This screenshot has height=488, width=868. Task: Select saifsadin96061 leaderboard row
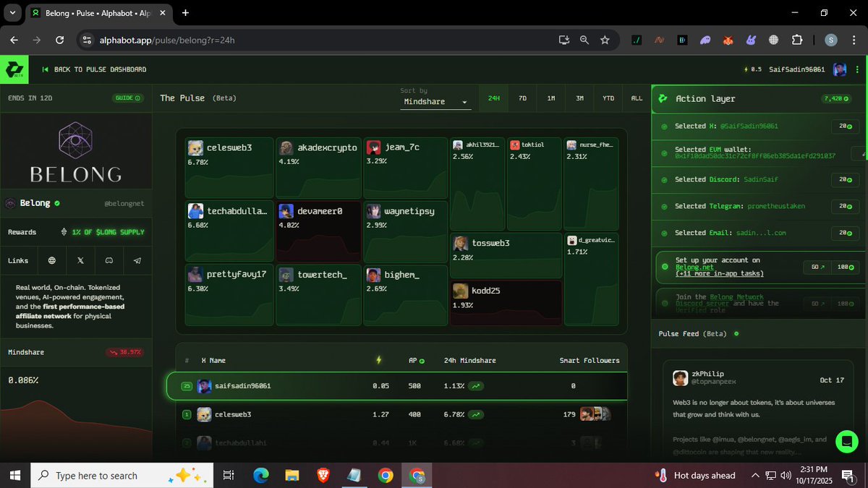pos(397,386)
